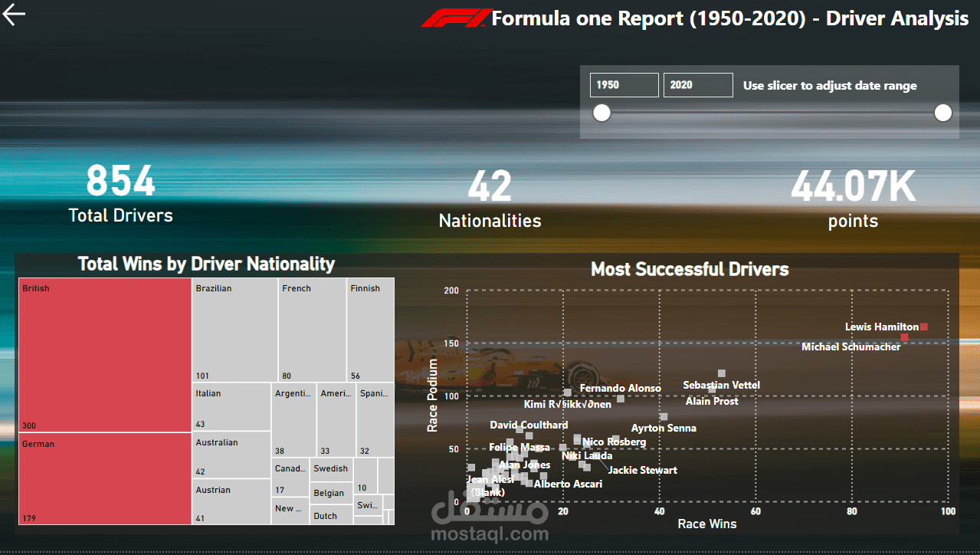The image size is (980, 555).
Task: Select the Australian treemap tile
Action: click(231, 456)
